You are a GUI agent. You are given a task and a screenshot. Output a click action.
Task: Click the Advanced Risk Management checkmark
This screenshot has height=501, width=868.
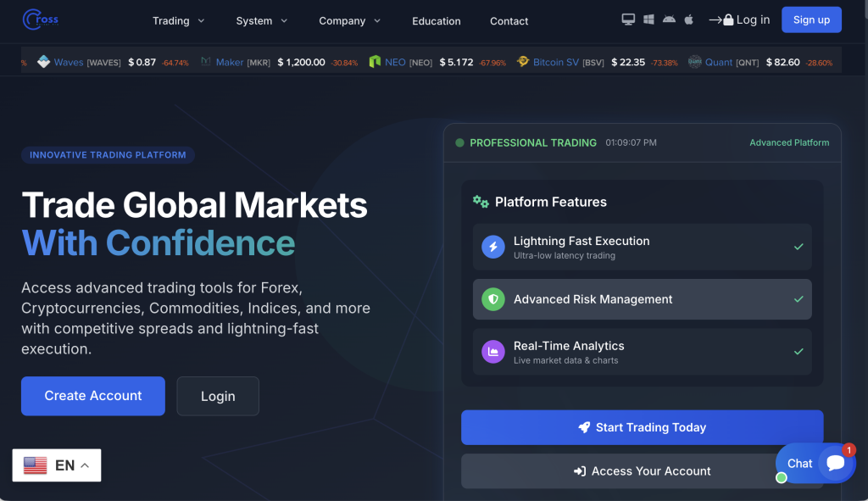[x=798, y=299]
